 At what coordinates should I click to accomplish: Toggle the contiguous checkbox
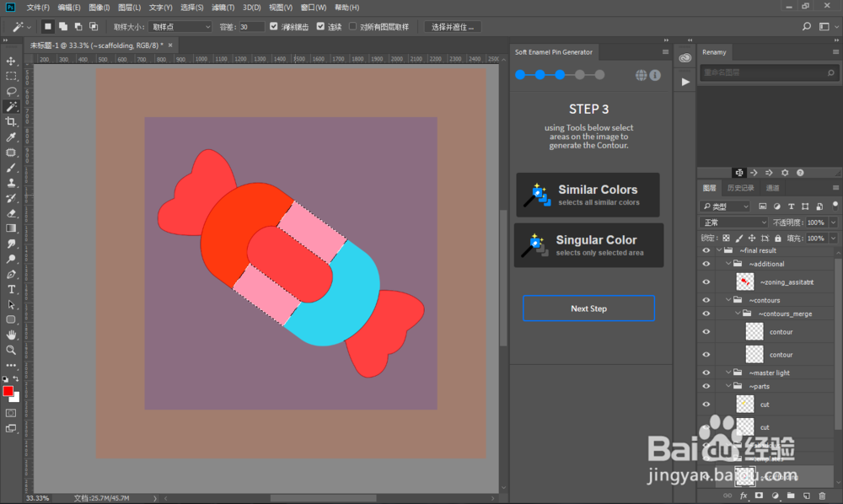[x=320, y=26]
